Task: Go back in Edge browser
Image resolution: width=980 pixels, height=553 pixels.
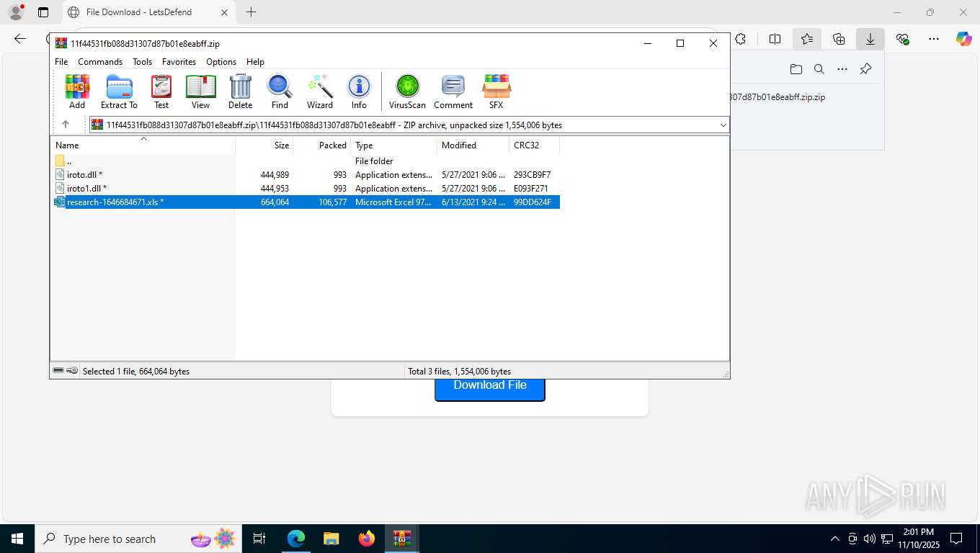Action: coord(20,39)
